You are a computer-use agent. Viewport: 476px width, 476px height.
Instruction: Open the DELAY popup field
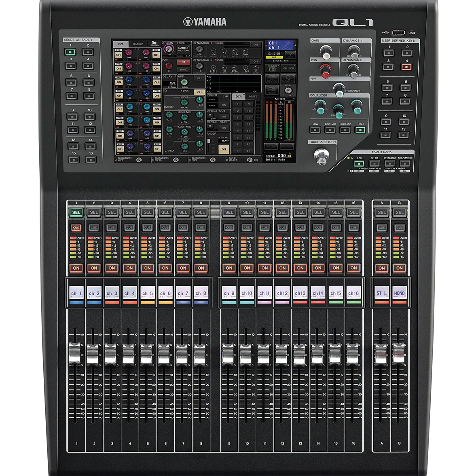tap(170, 82)
